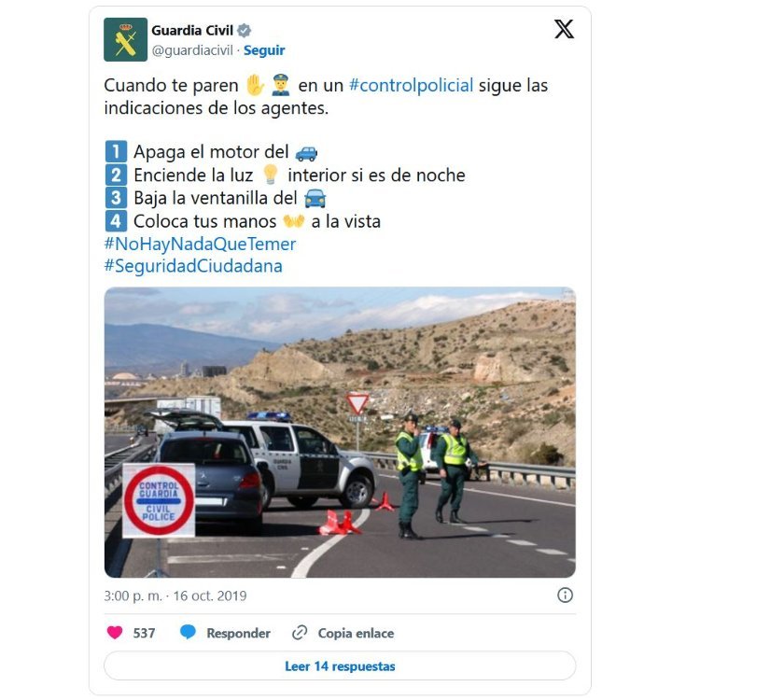Screen dimensions: 770x700
Task: Click the blue reply bubble icon
Action: (x=188, y=632)
